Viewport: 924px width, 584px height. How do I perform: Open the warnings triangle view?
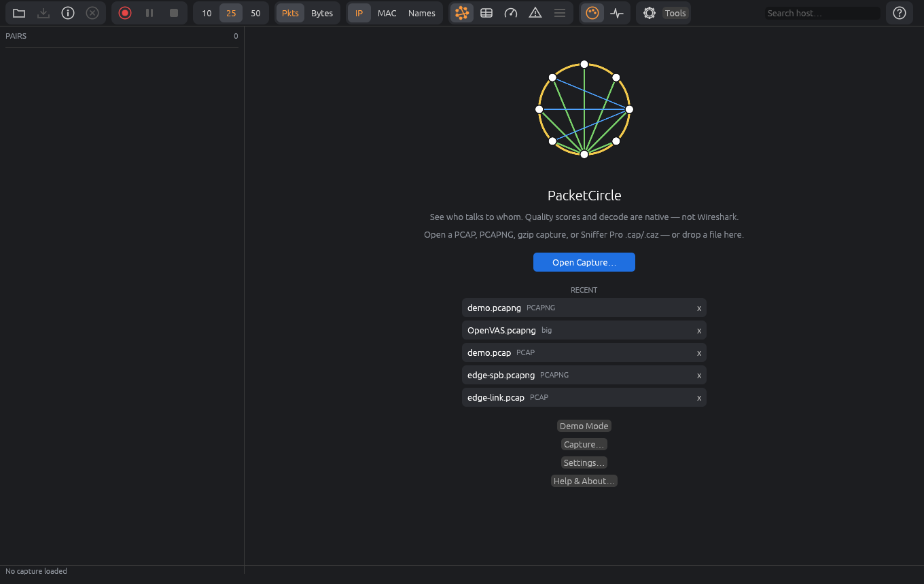(x=535, y=13)
